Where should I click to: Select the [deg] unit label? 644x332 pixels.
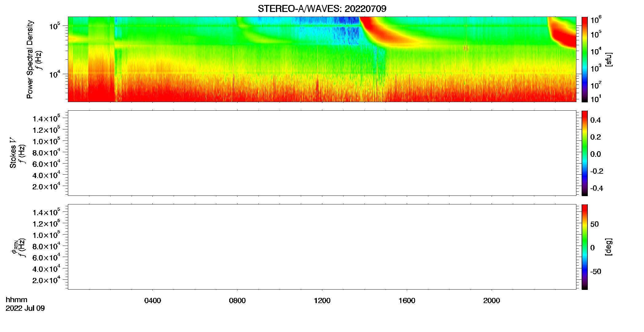click(x=608, y=247)
